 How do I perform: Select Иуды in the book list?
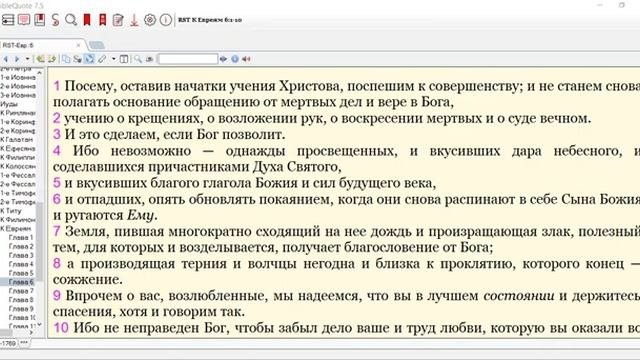[x=9, y=104]
